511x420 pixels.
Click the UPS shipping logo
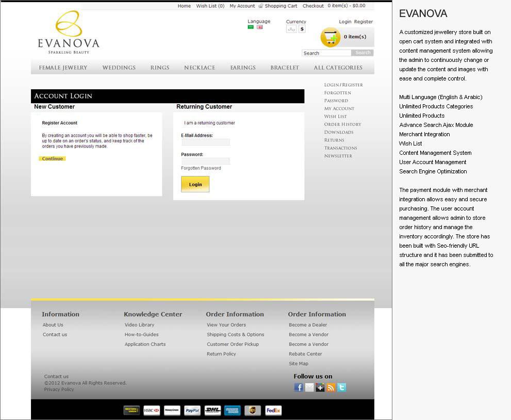pos(253,410)
